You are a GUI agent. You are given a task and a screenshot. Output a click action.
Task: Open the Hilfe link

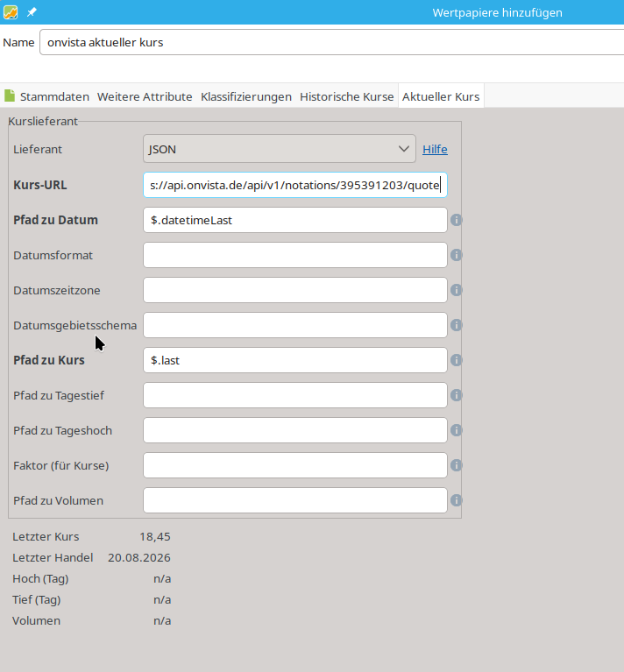(435, 149)
